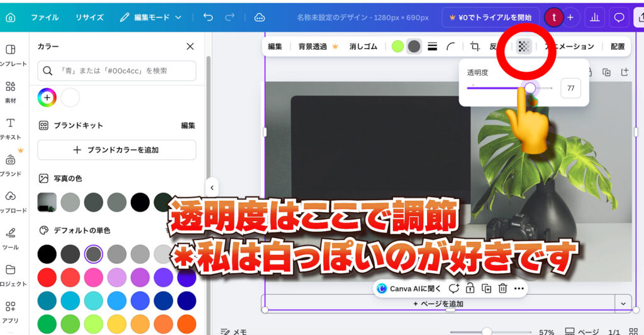The image size is (644, 335).
Task: Select the red default color swatch
Action: pyautogui.click(x=47, y=277)
